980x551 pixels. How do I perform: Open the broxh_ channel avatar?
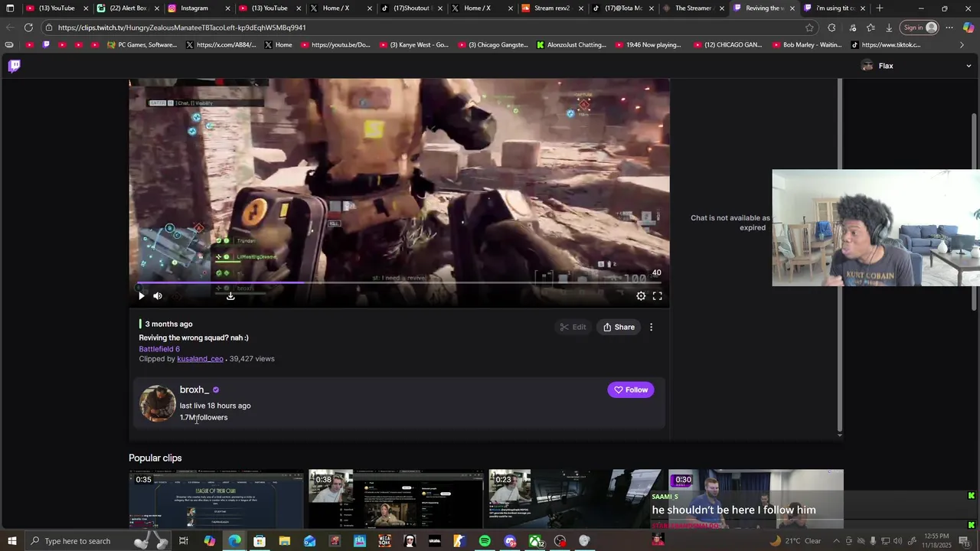[x=158, y=403]
